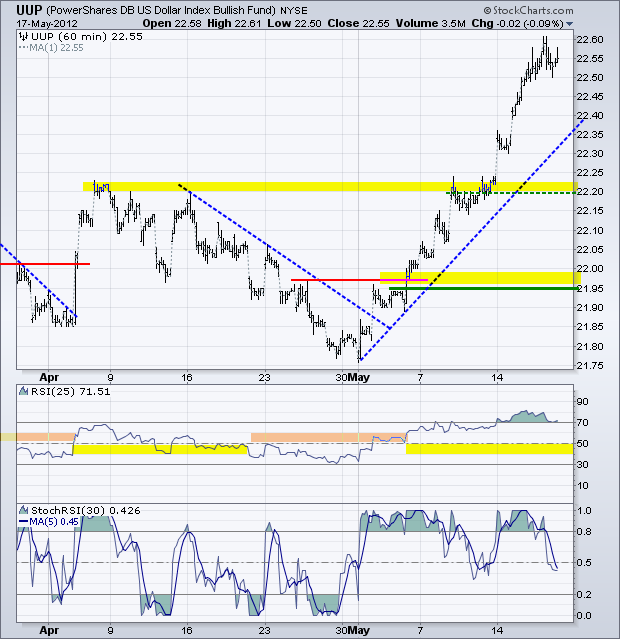Click the blue line marker beside MA(5)
This screenshot has width=620, height=639.
pos(24,521)
